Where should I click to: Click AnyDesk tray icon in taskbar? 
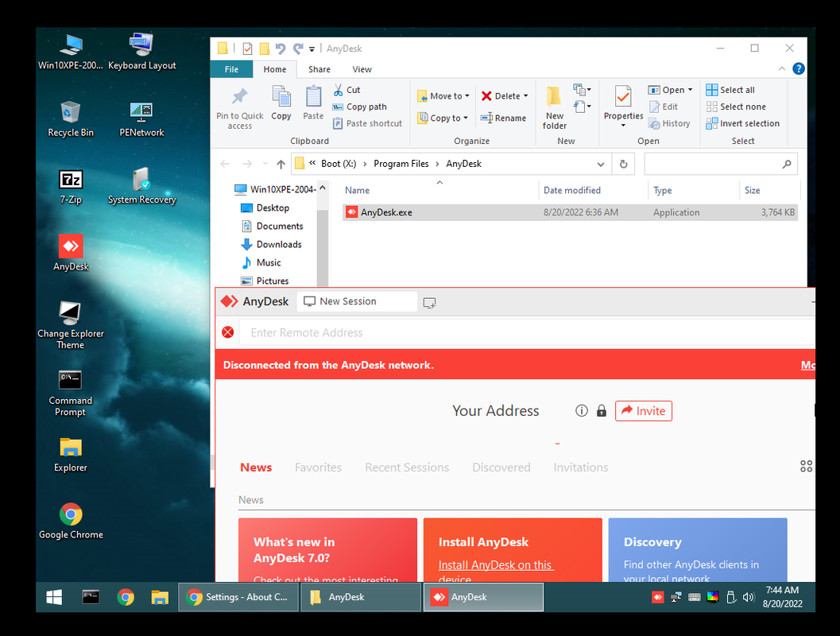[x=658, y=597]
